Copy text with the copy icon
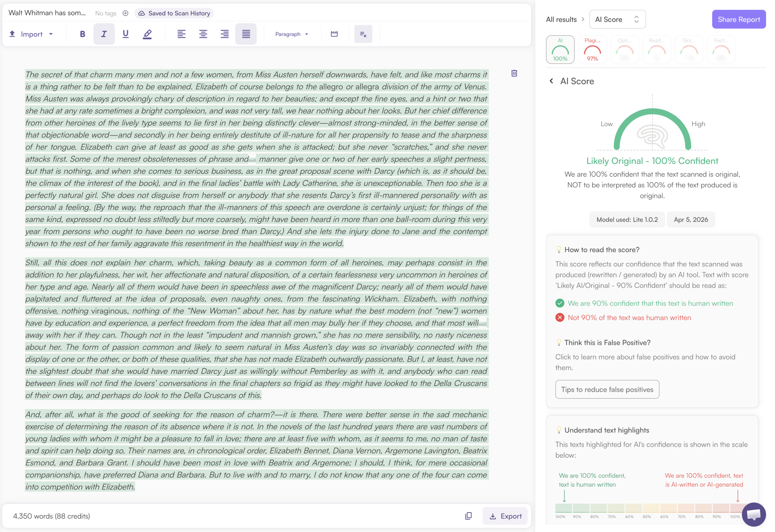 (x=468, y=516)
